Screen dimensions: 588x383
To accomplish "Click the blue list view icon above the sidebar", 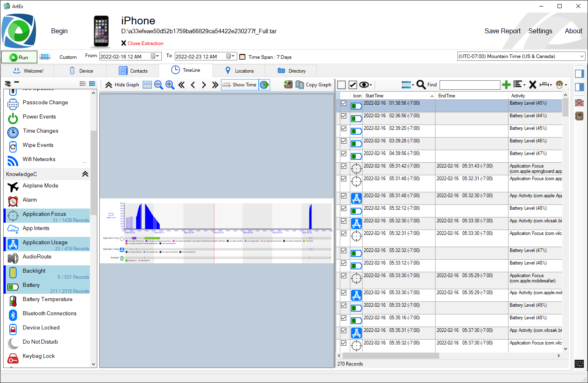I will (x=92, y=84).
